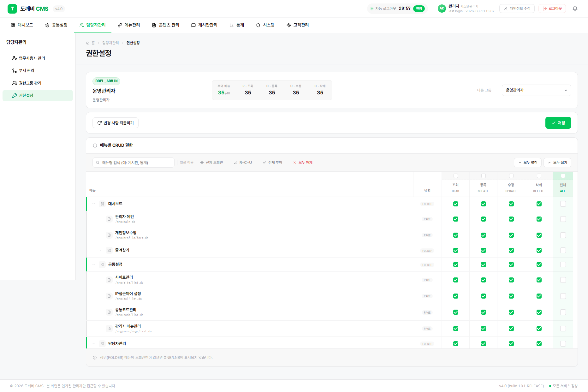Open the 대시보드 top menu
Screen dimensions: 588x392
point(22,25)
